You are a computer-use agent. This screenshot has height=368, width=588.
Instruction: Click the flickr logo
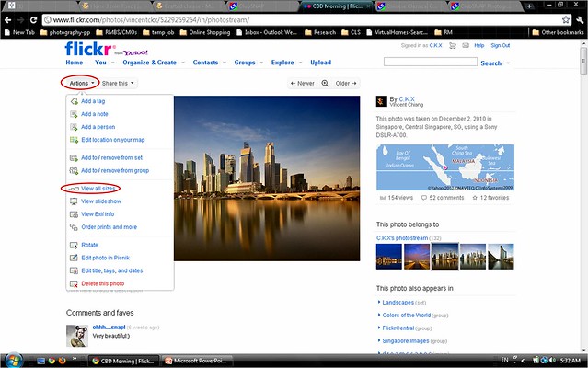point(88,49)
